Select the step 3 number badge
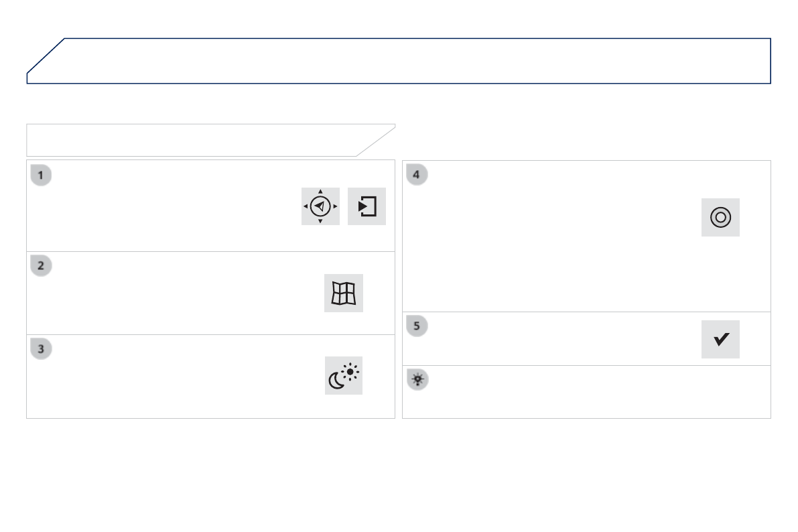 (x=41, y=348)
